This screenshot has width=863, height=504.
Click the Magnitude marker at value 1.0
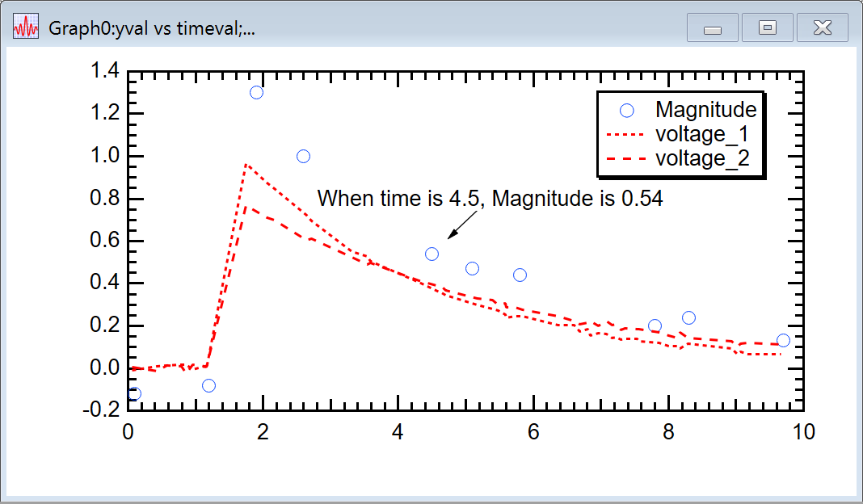pos(303,156)
